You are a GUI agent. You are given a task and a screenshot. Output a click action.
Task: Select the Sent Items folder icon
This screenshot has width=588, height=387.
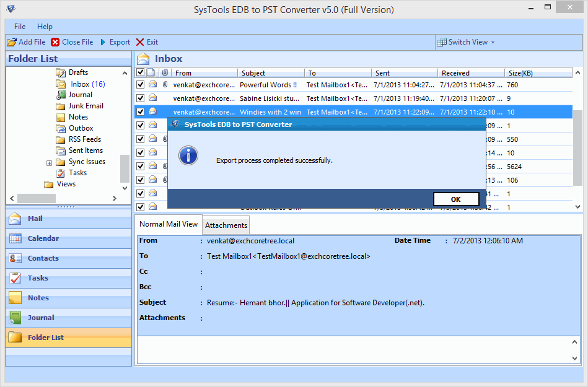[x=60, y=150]
